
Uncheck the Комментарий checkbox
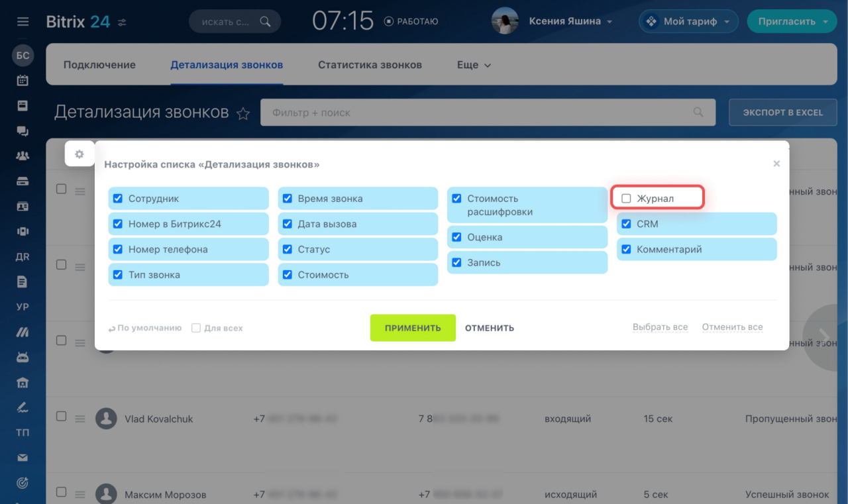(626, 249)
